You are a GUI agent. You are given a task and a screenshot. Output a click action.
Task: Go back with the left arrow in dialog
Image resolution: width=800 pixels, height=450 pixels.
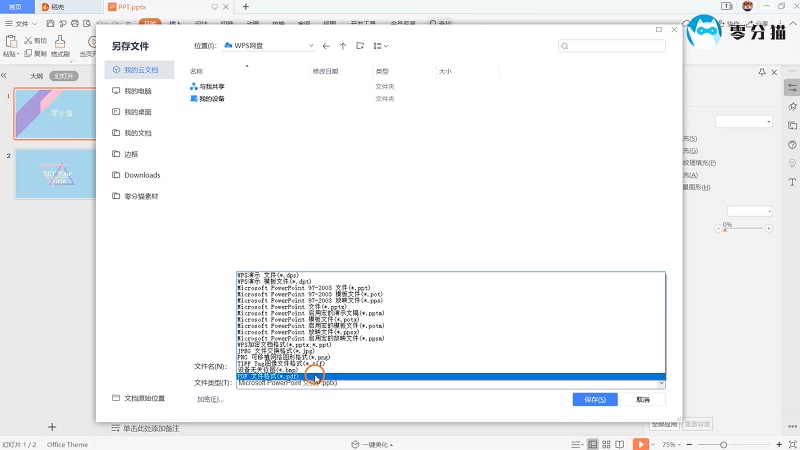click(x=326, y=46)
